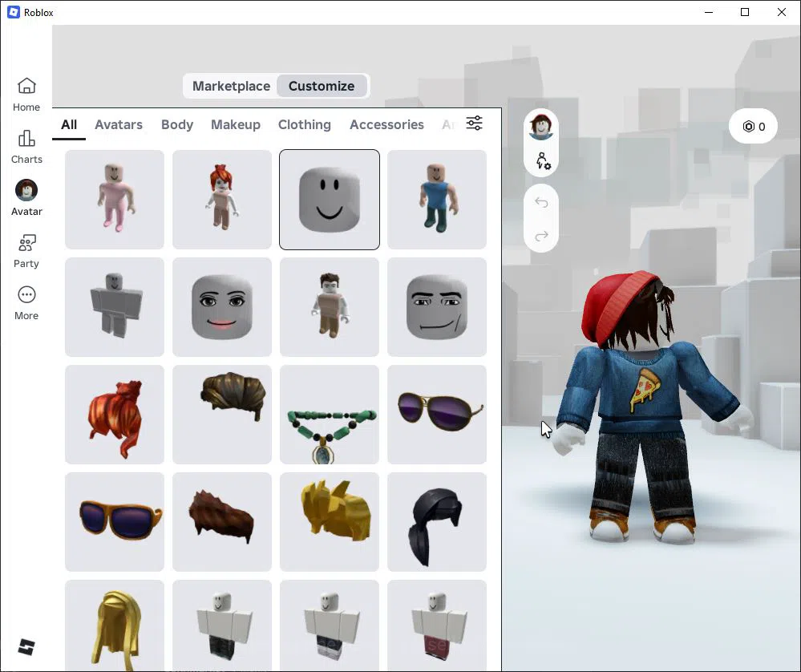Viewport: 801px width, 672px height.
Task: Equip the spiky brown hair
Action: click(x=222, y=522)
